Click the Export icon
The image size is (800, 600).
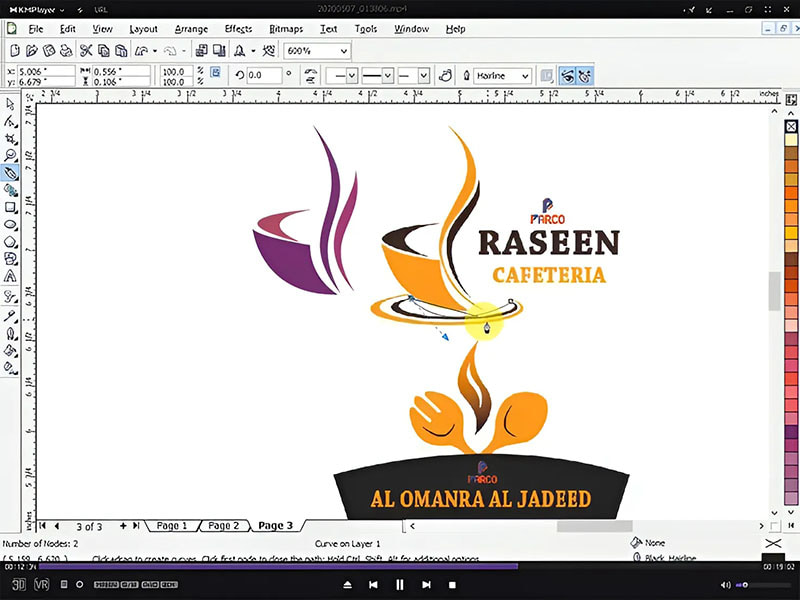point(219,50)
